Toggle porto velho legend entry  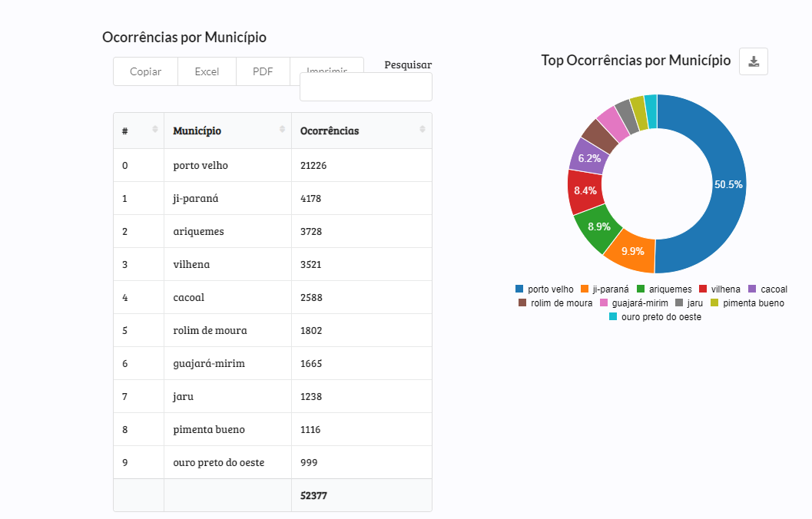pos(544,289)
